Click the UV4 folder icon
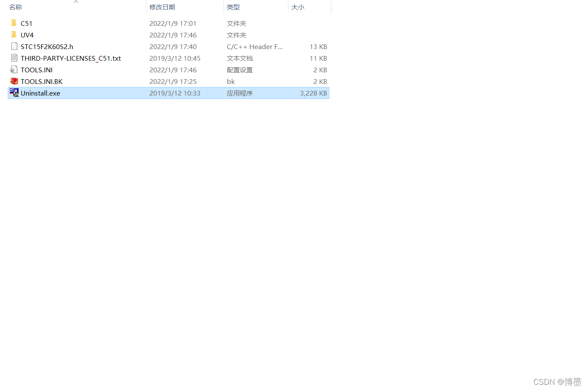This screenshot has width=588, height=390. pos(14,35)
